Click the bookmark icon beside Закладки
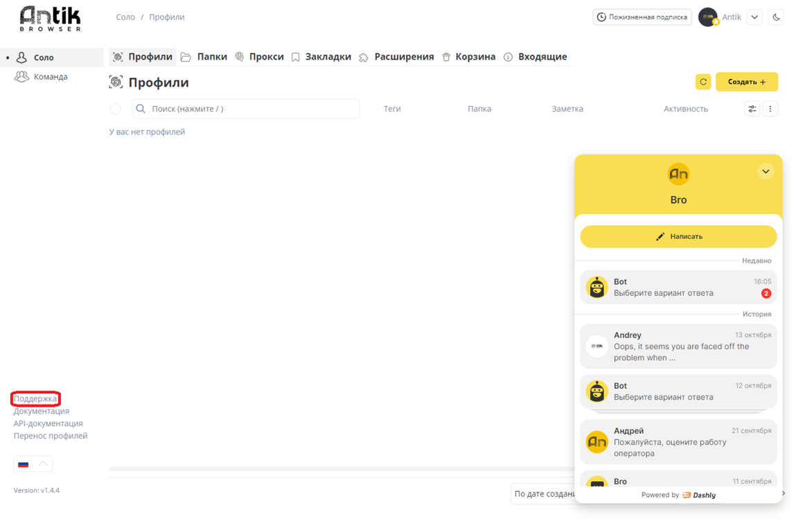This screenshot has height=532, width=796. 295,57
